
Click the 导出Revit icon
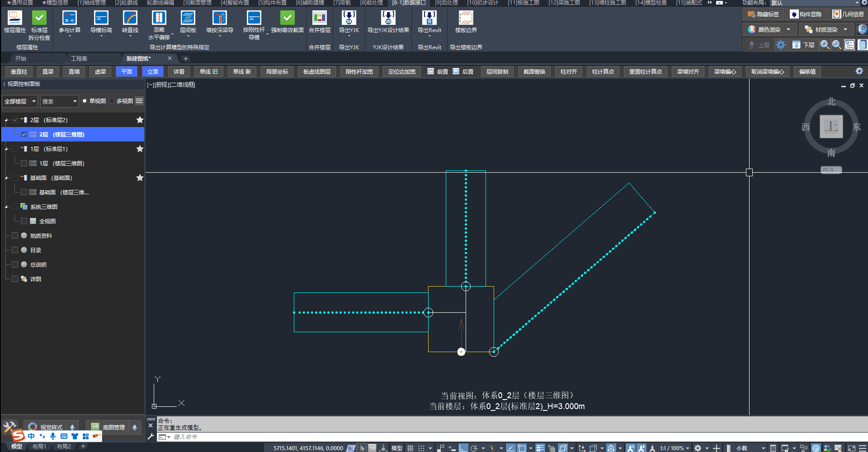[x=429, y=18]
